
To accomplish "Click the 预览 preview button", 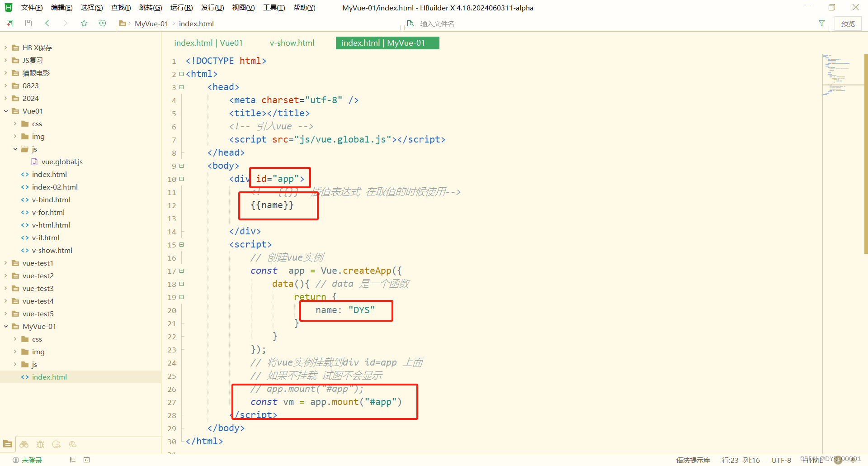I will tap(848, 24).
